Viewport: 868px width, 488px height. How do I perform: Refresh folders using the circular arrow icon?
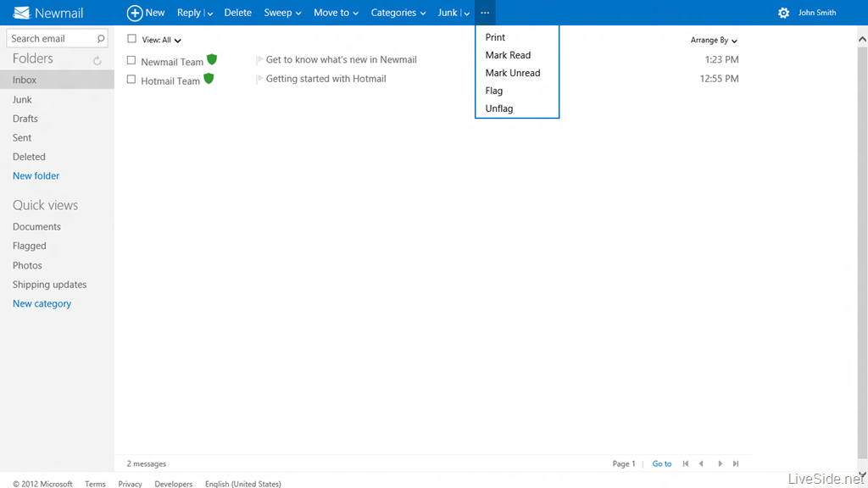(x=97, y=61)
